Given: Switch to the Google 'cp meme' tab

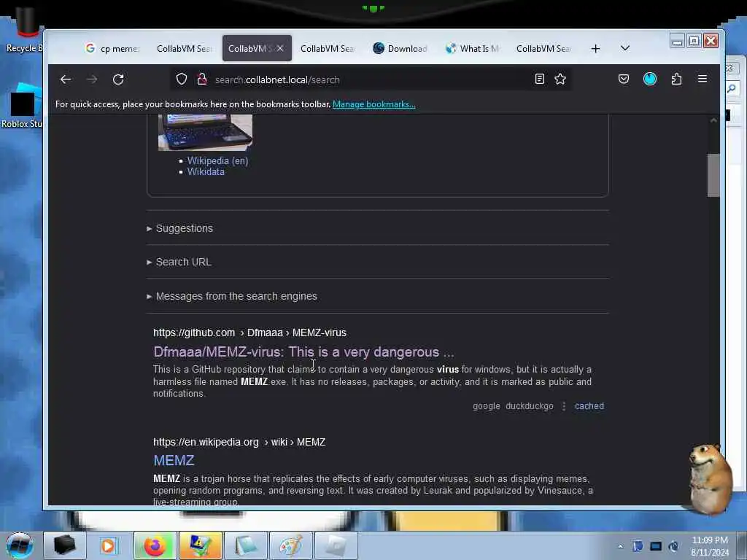Looking at the screenshot, I should click(x=112, y=49).
